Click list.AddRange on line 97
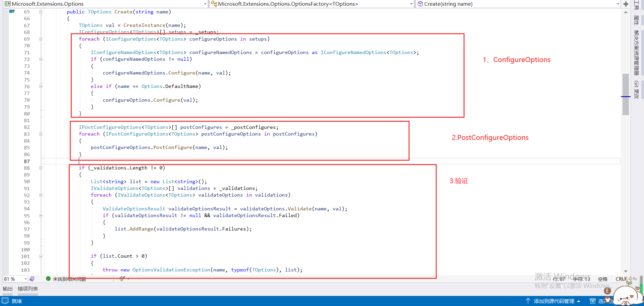The height and width of the screenshot is (306, 644). point(134,229)
